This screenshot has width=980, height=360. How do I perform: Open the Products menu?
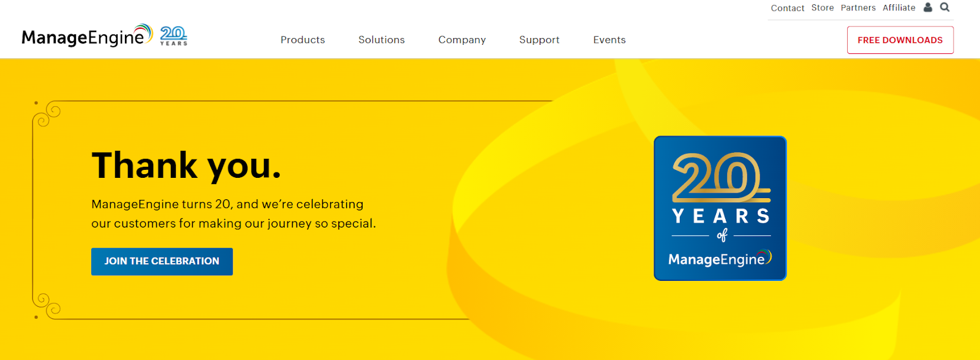point(303,40)
